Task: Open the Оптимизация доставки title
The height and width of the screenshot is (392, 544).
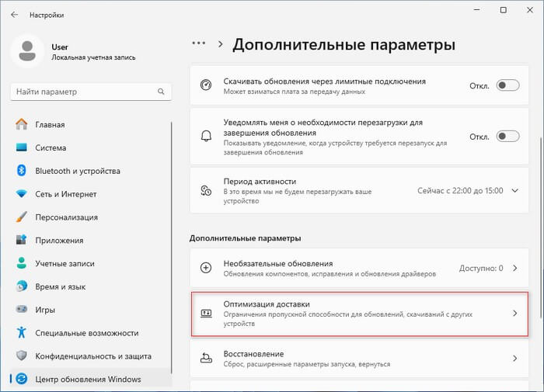Action: tap(267, 304)
